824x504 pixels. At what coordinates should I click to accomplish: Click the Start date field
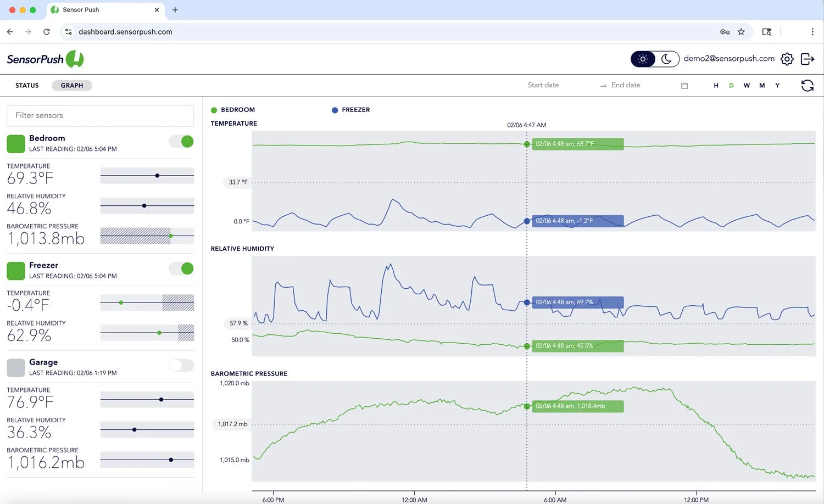pos(559,85)
